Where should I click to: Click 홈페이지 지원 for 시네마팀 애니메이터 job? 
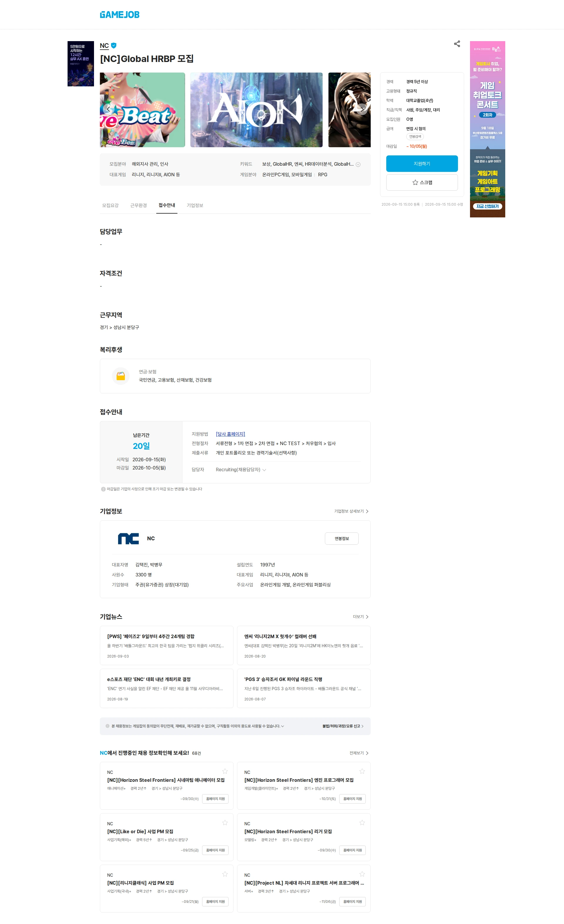pyautogui.click(x=215, y=799)
